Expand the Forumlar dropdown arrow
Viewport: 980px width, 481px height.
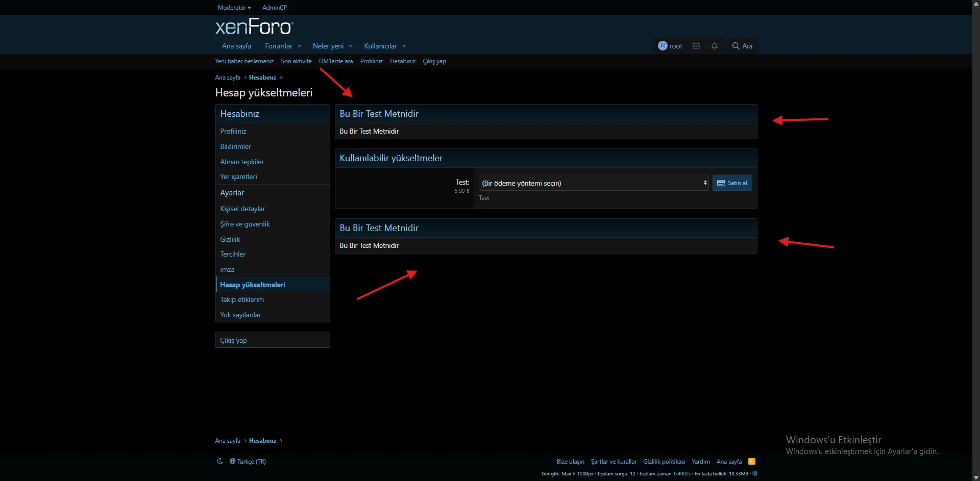tap(300, 46)
